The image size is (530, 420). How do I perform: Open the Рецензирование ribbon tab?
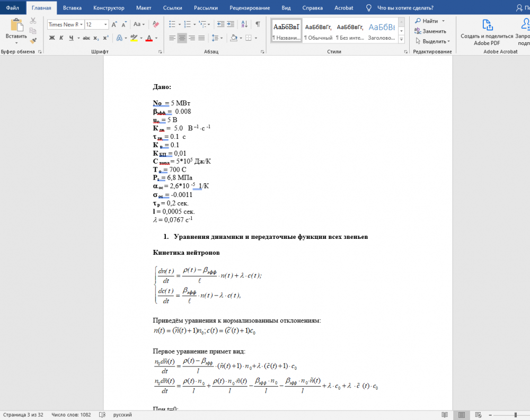[250, 8]
